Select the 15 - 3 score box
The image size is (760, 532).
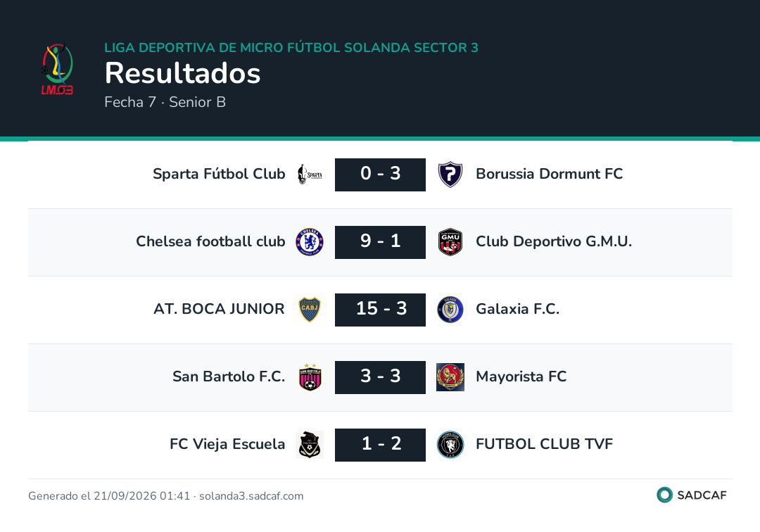coord(380,310)
